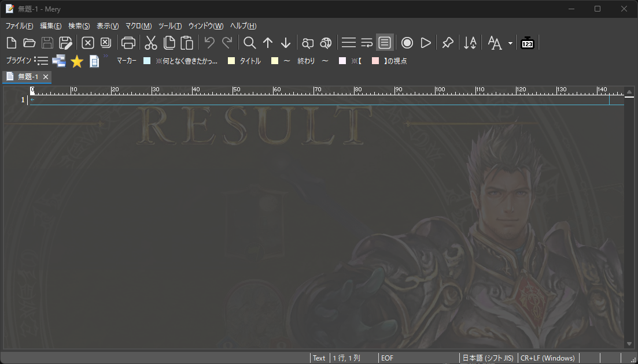Select the no-wrap lines icon
Image resolution: width=638 pixels, height=364 pixels.
pyautogui.click(x=349, y=43)
